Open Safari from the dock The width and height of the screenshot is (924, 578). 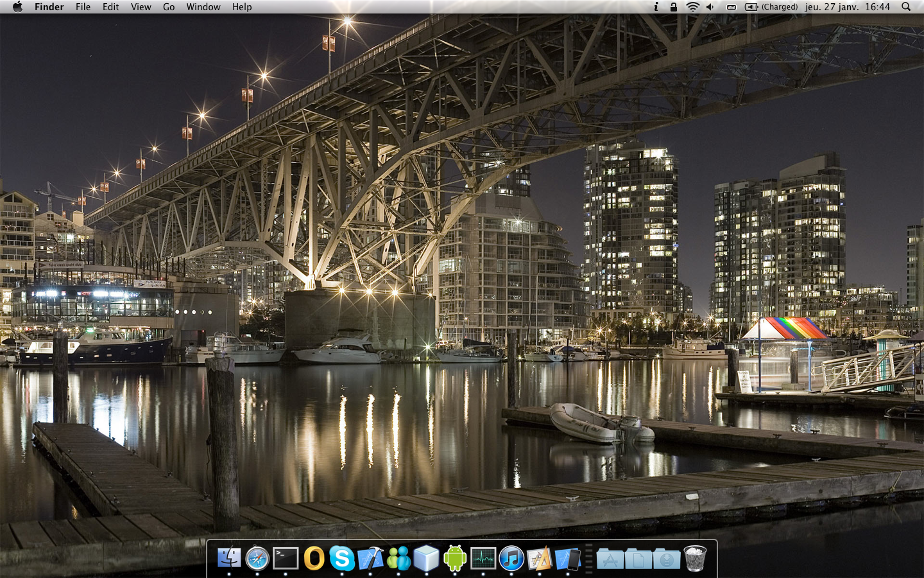coord(257,558)
